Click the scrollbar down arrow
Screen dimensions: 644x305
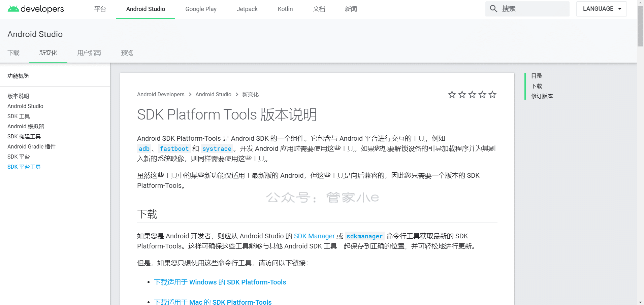coord(640,302)
